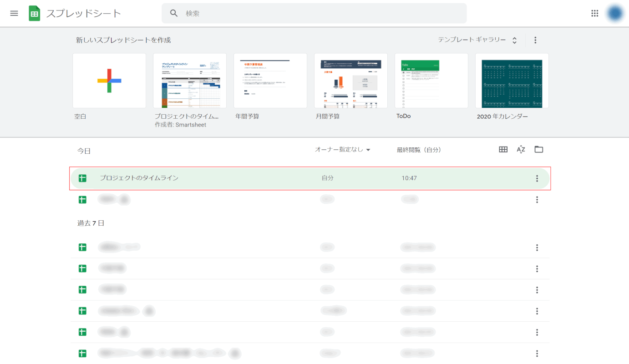
Task: Open the AZ sort options
Action: tap(521, 150)
